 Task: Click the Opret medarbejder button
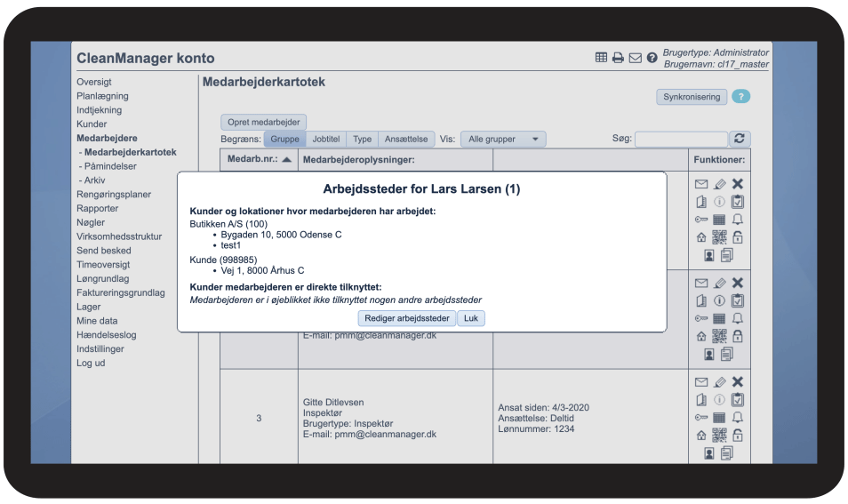pyautogui.click(x=263, y=122)
